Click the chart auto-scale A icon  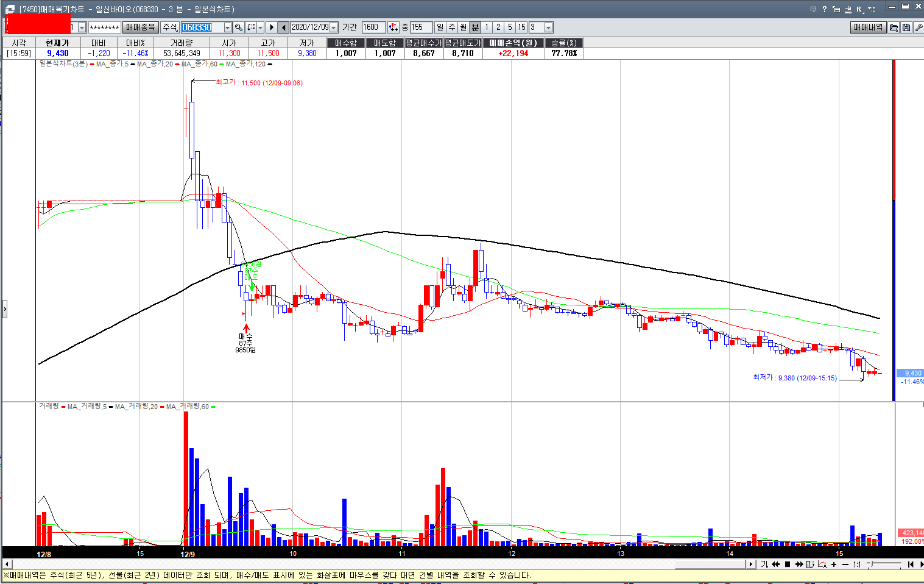click(x=822, y=564)
